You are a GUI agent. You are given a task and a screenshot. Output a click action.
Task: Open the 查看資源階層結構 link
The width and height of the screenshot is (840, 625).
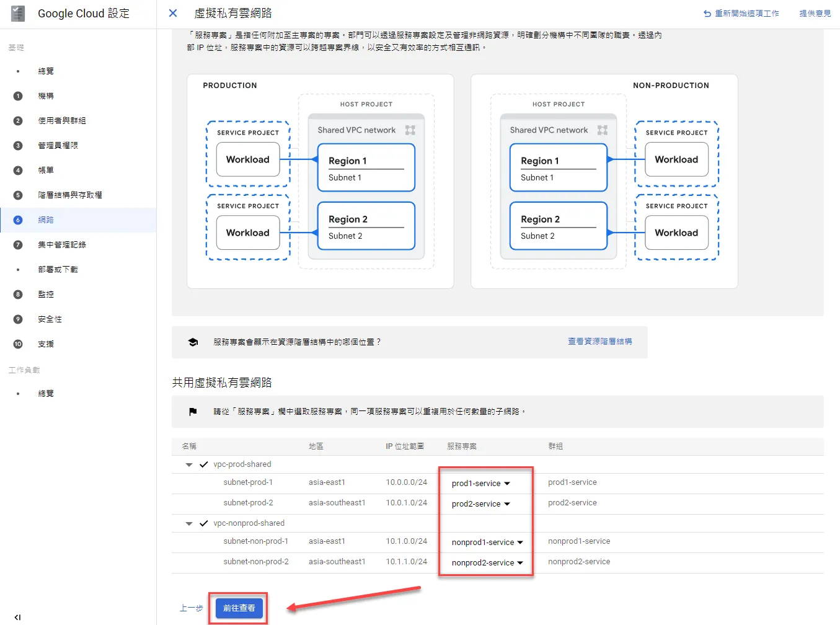(600, 342)
